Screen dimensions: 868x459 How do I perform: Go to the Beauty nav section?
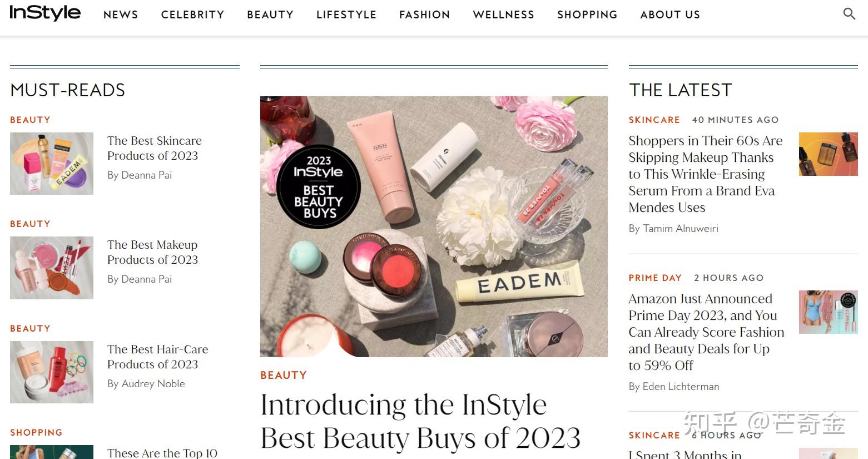(270, 14)
